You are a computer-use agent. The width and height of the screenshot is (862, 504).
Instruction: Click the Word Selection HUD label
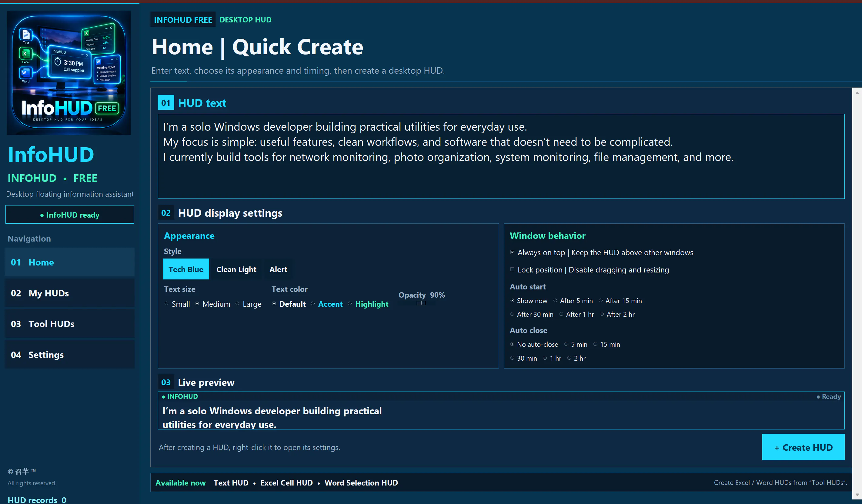[361, 483]
